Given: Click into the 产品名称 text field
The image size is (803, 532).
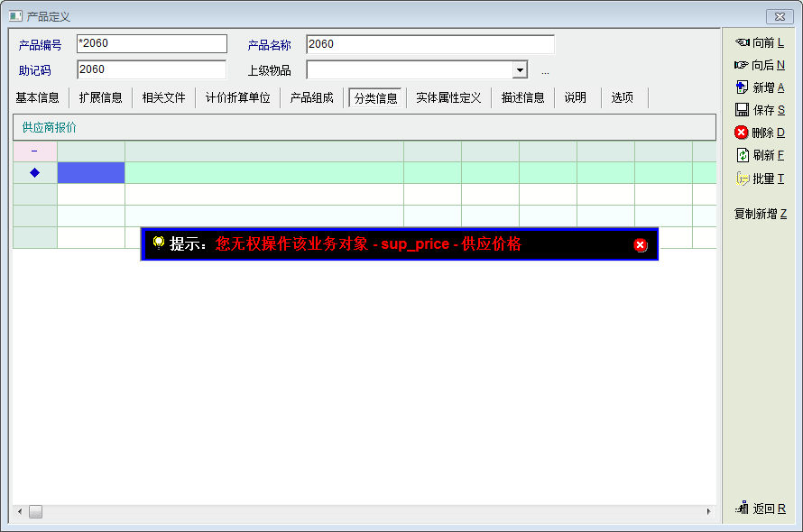Looking at the screenshot, I should 429,44.
